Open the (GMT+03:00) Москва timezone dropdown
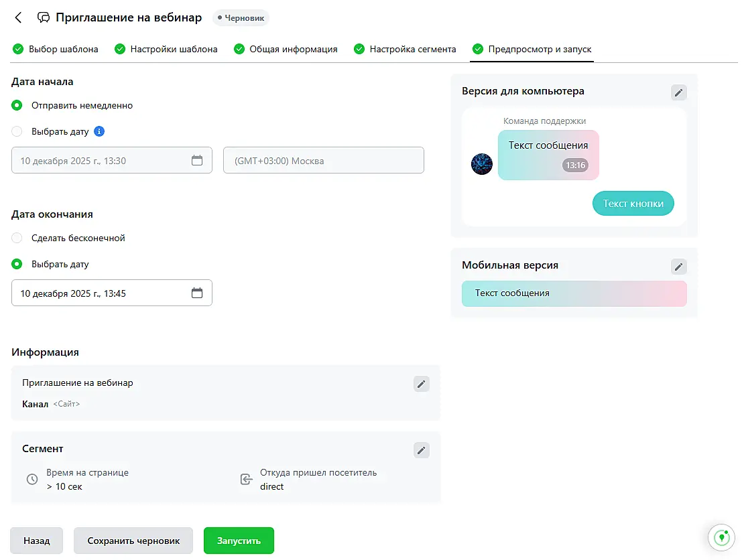The height and width of the screenshot is (560, 746). point(323,161)
